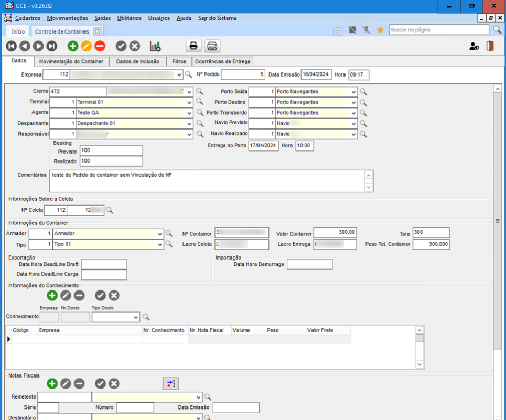The width and height of the screenshot is (506, 420).
Task: Jump to the last record
Action: tap(51, 46)
